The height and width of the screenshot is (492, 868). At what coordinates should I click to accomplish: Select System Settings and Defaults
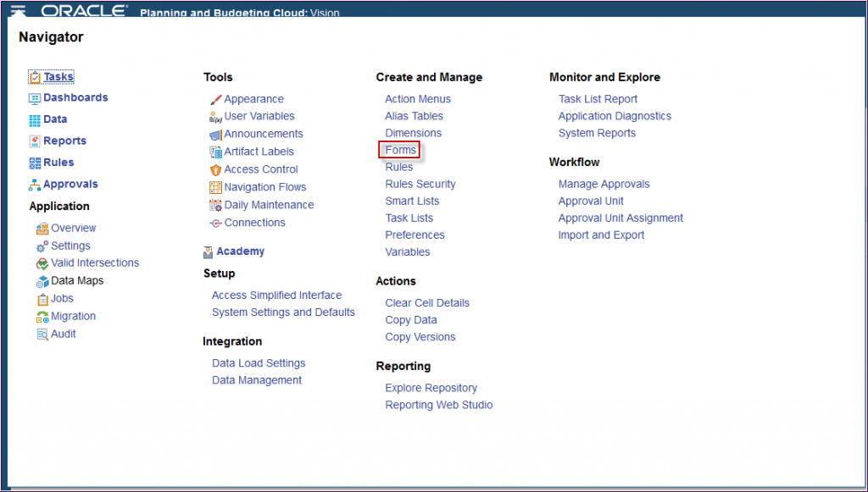[283, 312]
